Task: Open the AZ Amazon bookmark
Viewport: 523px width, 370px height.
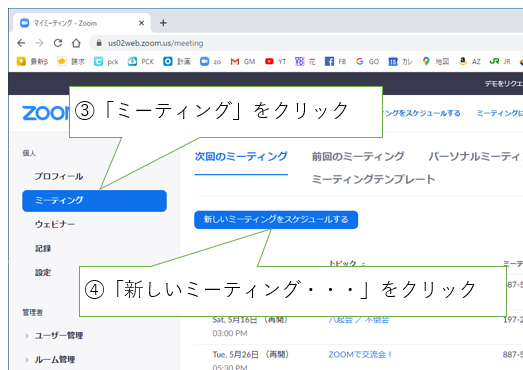Action: (470, 61)
